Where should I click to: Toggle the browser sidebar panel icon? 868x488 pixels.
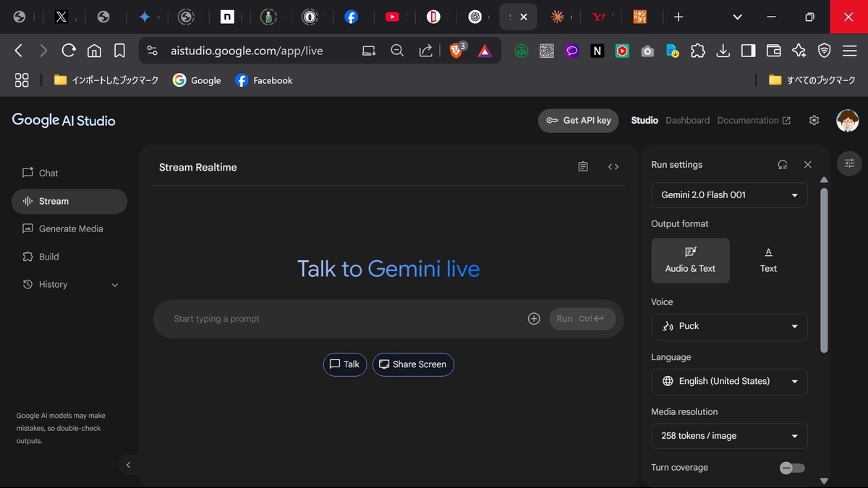coord(749,51)
